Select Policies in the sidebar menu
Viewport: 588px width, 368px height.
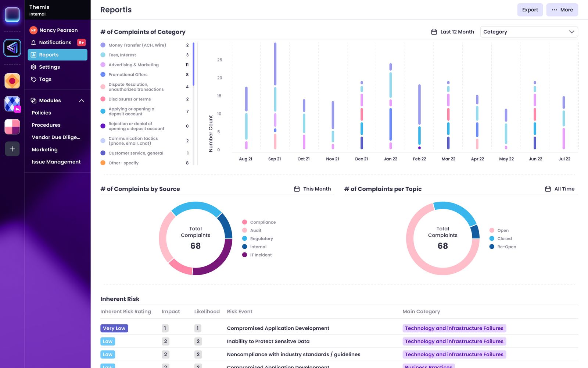pyautogui.click(x=41, y=113)
